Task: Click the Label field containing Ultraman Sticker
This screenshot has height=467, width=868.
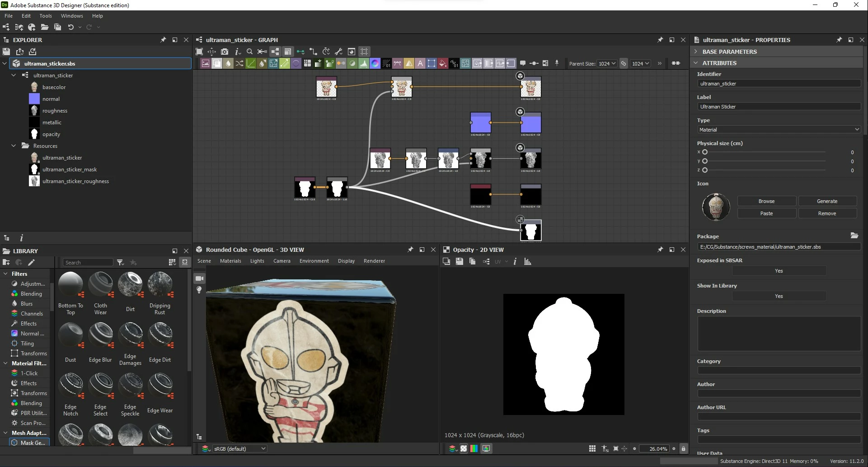Action: pos(779,107)
